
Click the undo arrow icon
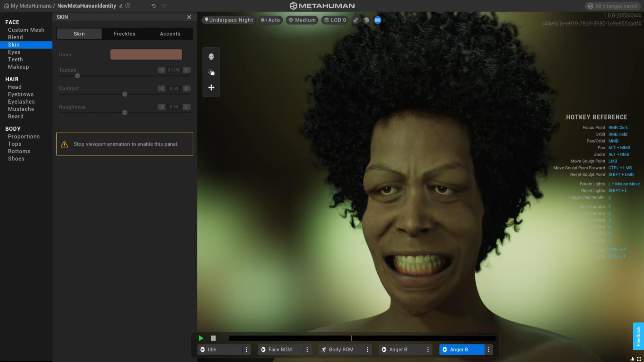154,6
